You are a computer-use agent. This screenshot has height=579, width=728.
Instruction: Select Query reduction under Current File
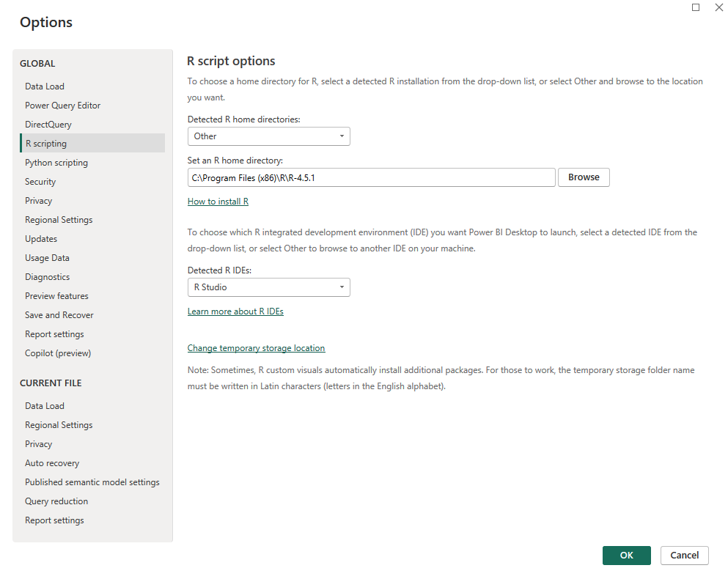pos(56,501)
